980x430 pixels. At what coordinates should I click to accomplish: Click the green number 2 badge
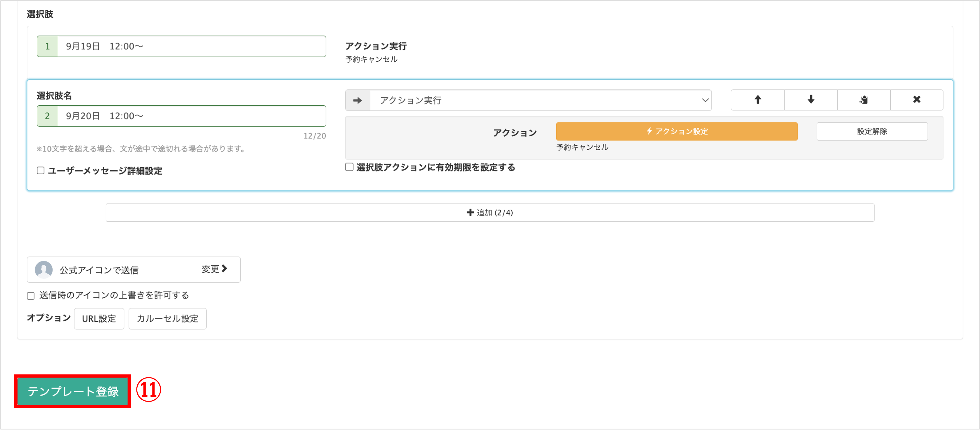(48, 116)
